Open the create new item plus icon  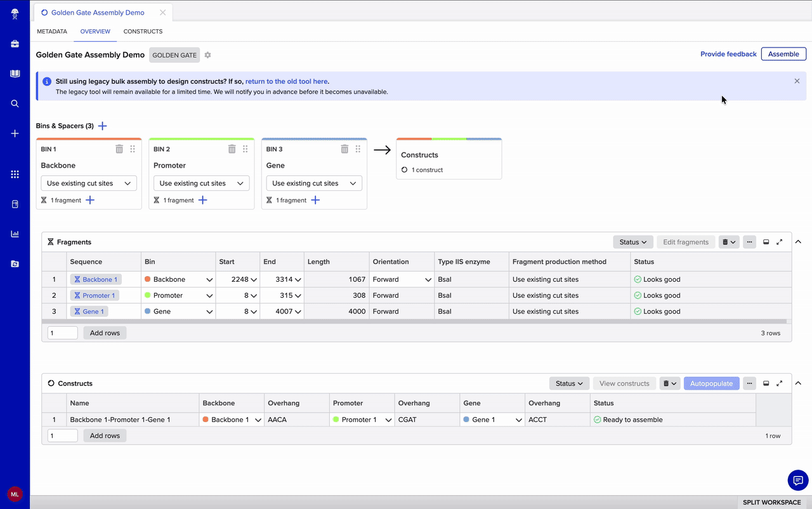tap(14, 133)
